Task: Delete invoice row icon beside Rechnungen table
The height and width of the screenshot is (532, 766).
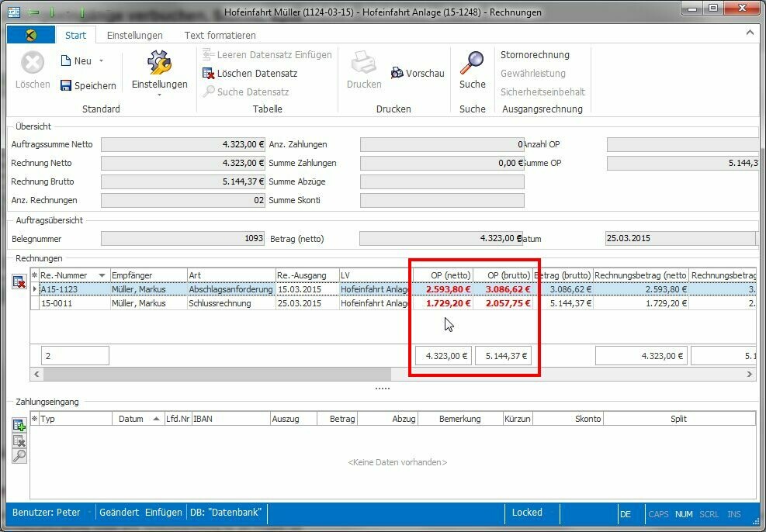Action: (19, 282)
